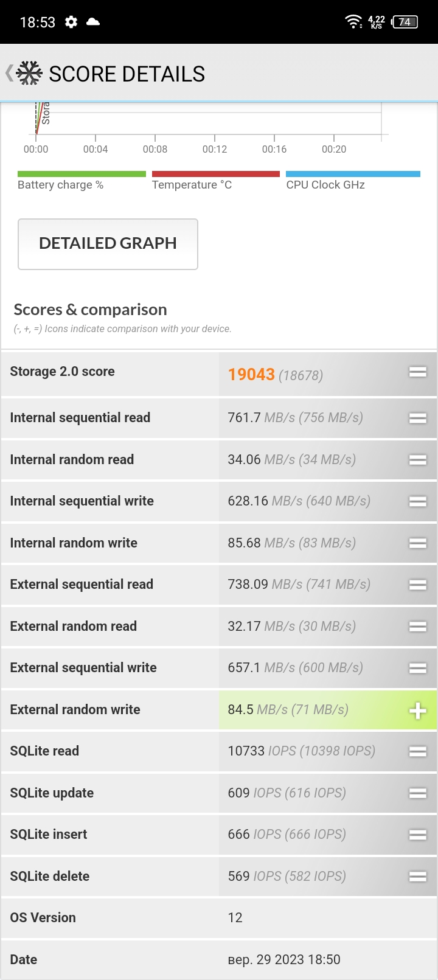
Task: Tap equals icon on Internal sequential read row
Action: click(x=417, y=418)
